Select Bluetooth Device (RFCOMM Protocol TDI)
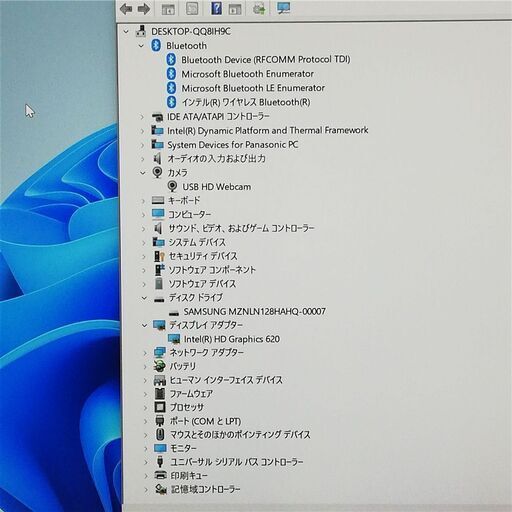 tap(266, 60)
